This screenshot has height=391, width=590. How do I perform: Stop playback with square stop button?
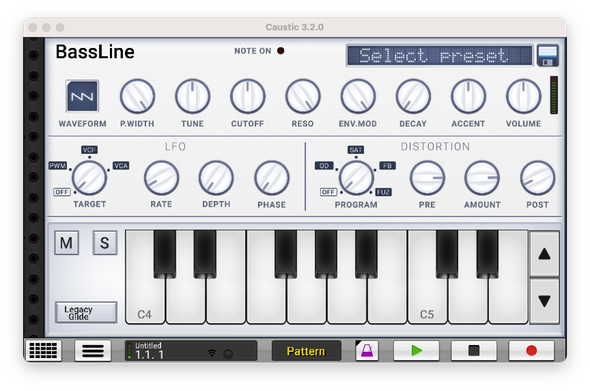[x=474, y=350]
